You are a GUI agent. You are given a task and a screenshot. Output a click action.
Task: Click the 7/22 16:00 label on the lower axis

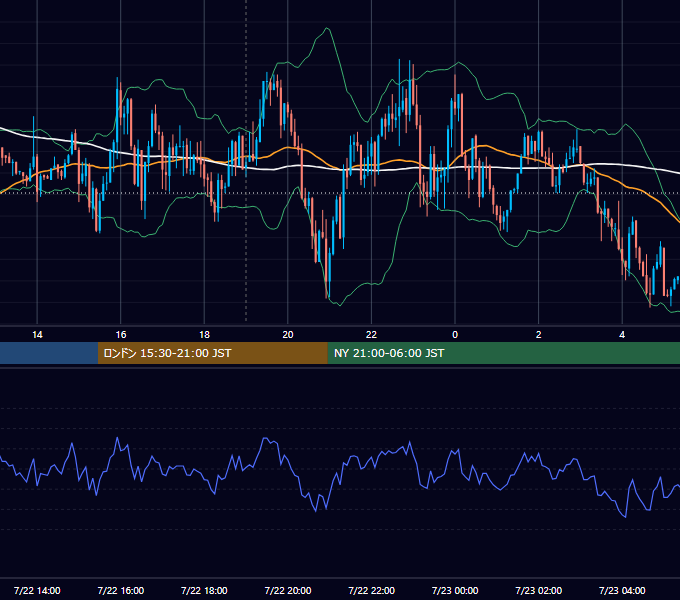click(x=121, y=590)
